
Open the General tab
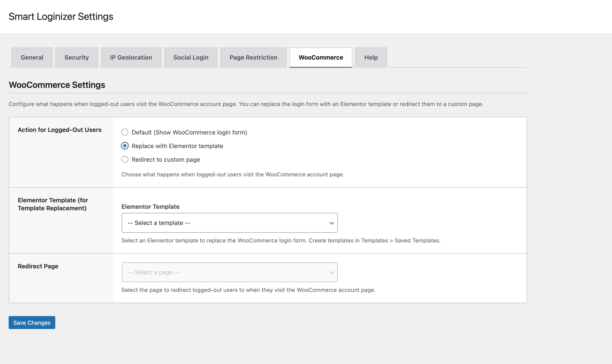[x=32, y=57]
